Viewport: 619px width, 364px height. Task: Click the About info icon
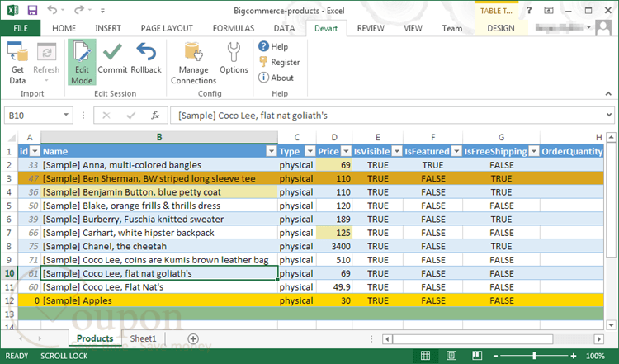pos(263,78)
